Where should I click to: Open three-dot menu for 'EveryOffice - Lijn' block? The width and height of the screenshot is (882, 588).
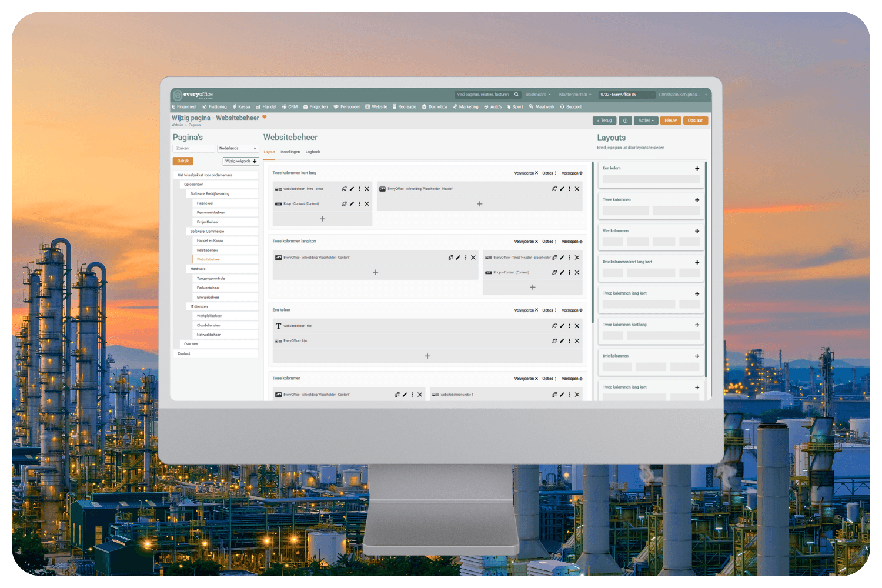coord(569,341)
